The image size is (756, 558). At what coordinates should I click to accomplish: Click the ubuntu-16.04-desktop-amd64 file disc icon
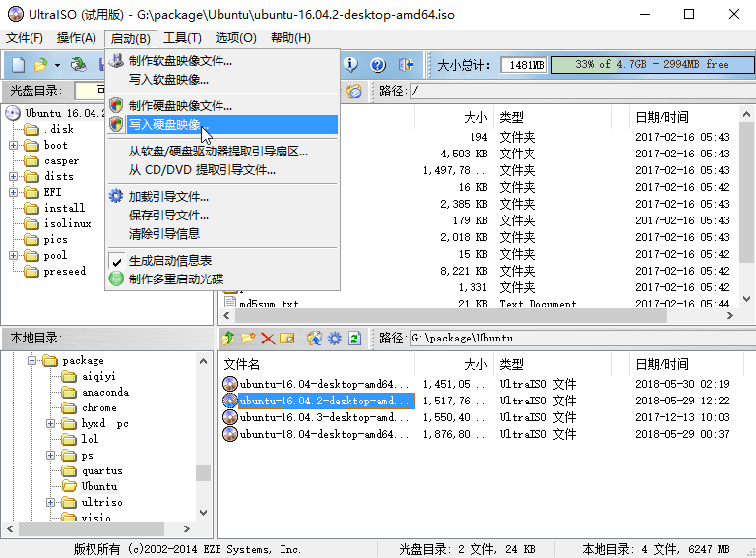coord(230,384)
